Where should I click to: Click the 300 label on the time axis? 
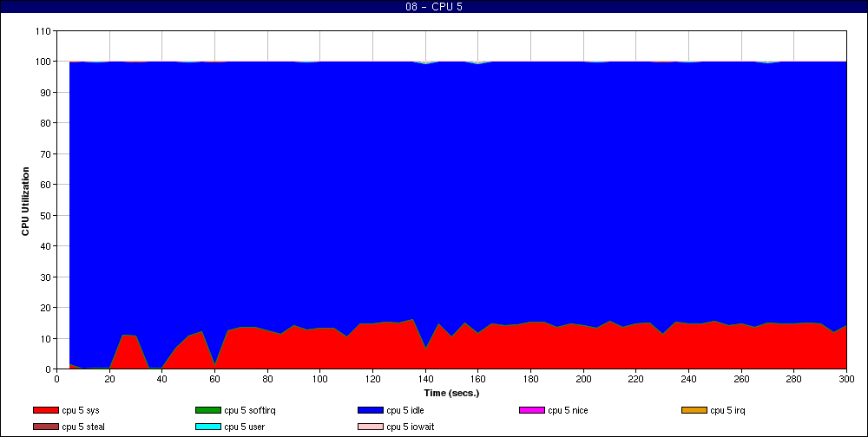(x=846, y=379)
